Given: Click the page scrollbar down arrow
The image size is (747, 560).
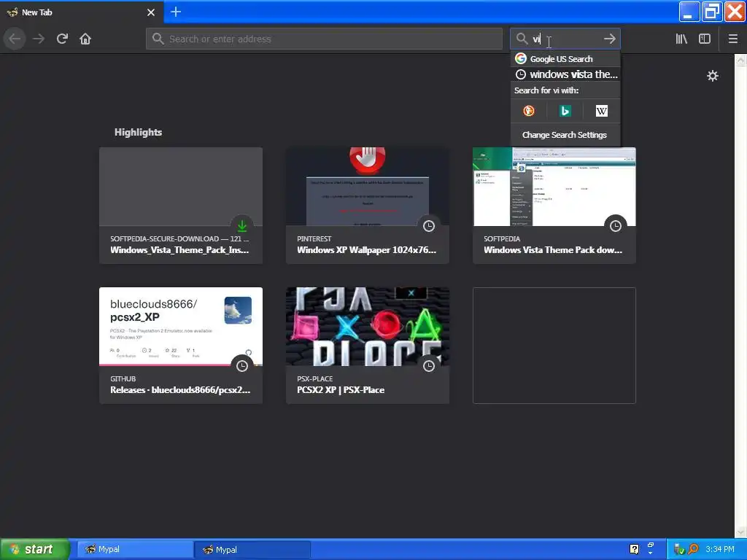Looking at the screenshot, I should (x=741, y=531).
